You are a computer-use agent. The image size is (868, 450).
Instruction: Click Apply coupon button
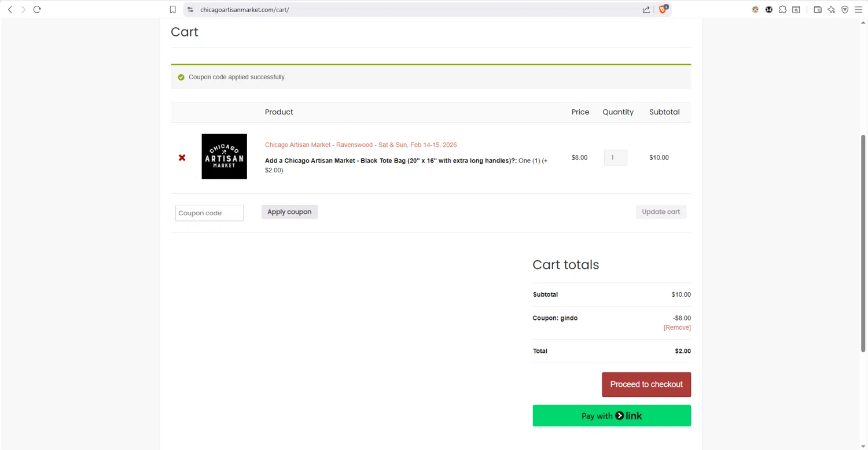(289, 212)
